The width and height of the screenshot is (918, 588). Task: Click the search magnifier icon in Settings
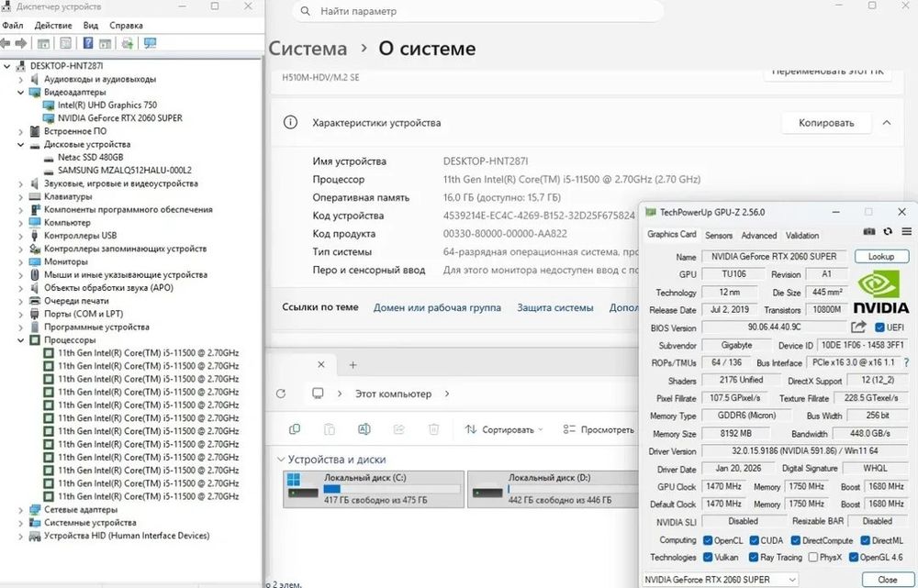305,11
